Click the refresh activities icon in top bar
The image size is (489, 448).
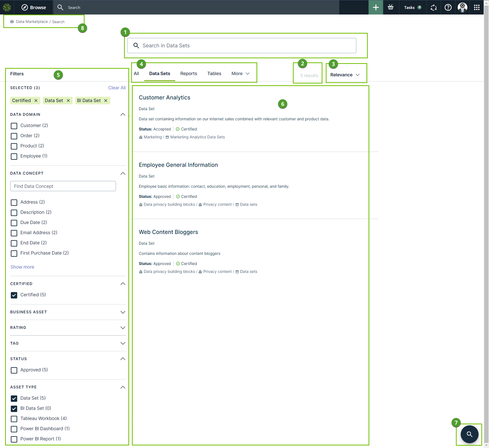pos(433,7)
